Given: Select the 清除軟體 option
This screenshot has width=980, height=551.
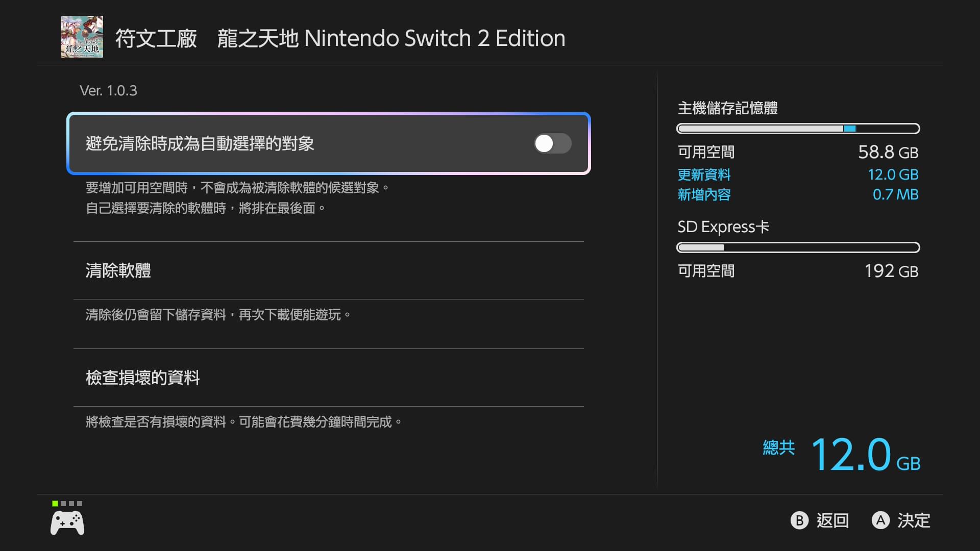Looking at the screenshot, I should pos(329,270).
